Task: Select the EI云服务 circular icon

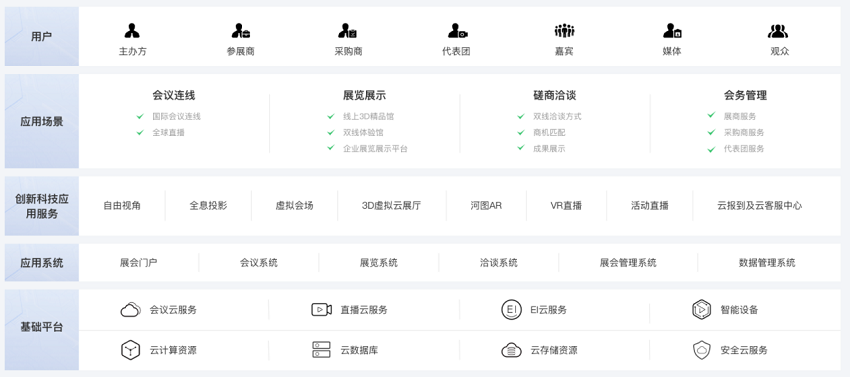Action: pyautogui.click(x=511, y=310)
